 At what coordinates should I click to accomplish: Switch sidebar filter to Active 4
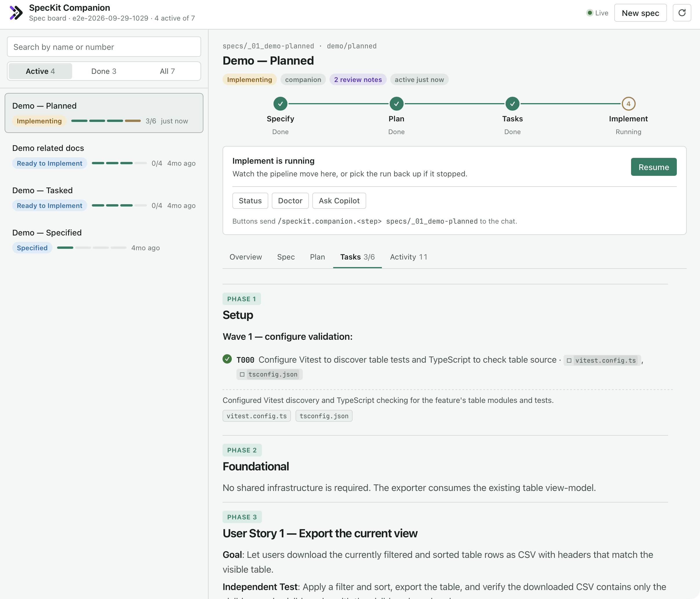pos(40,71)
